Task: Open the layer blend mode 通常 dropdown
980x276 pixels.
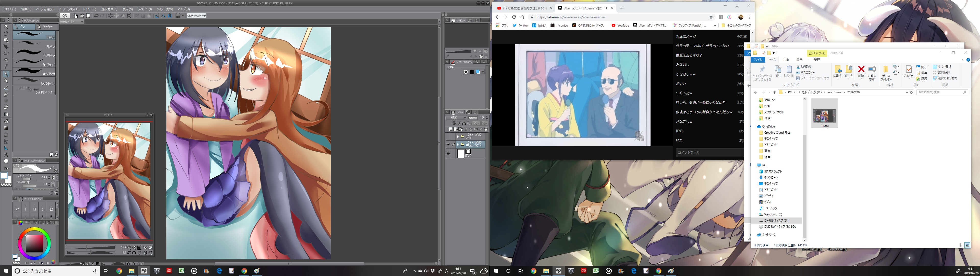Action: pyautogui.click(x=456, y=118)
